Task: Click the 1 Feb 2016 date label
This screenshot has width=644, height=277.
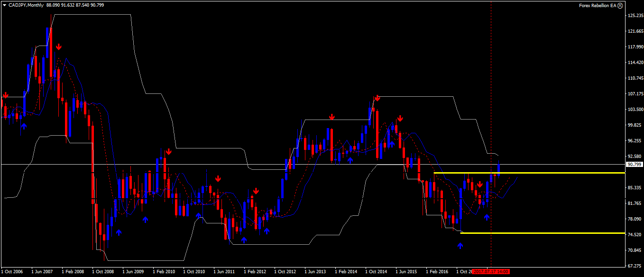Action: 437,272
